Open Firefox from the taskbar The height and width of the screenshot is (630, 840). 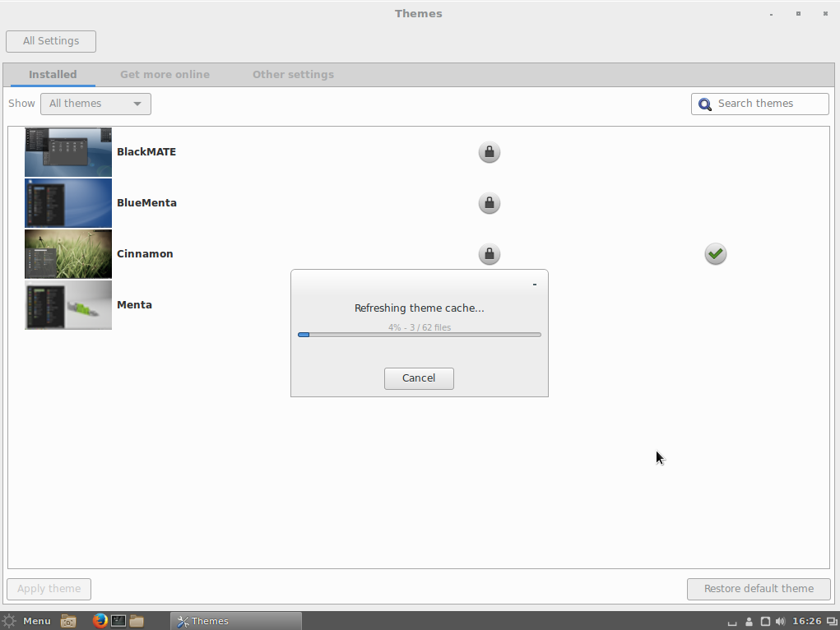click(x=100, y=621)
